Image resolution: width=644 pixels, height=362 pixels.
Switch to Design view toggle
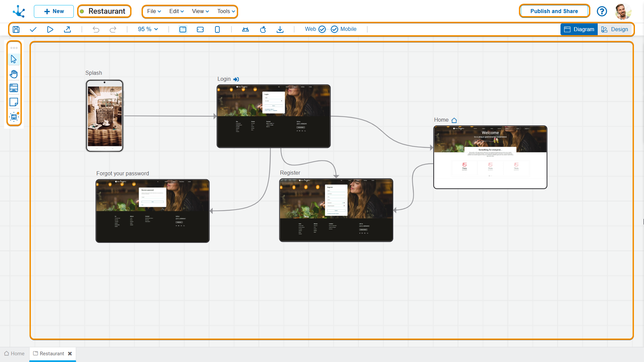[x=614, y=29]
